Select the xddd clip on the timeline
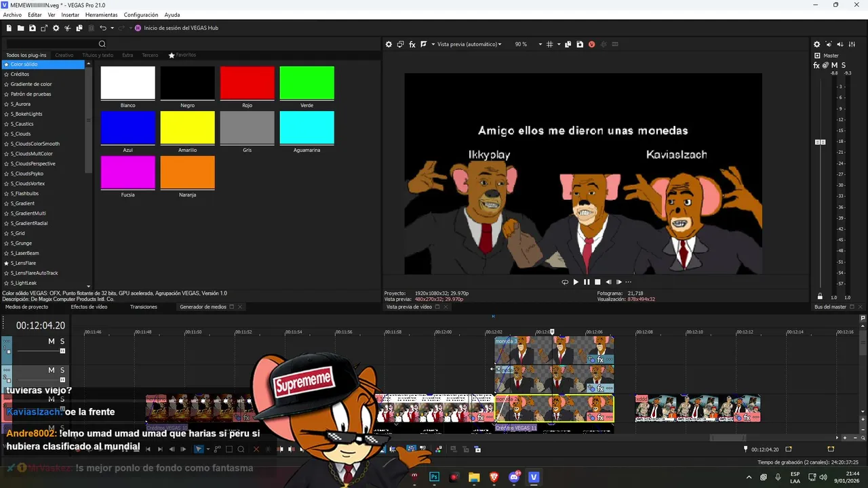Viewport: 868px width, 488px height. point(697,409)
